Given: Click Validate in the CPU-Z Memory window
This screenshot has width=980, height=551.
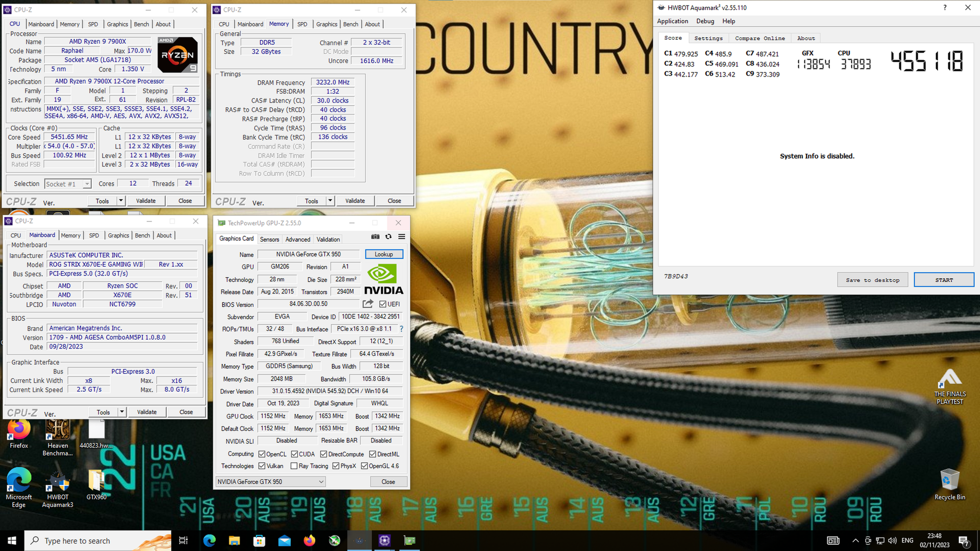Looking at the screenshot, I should (355, 201).
